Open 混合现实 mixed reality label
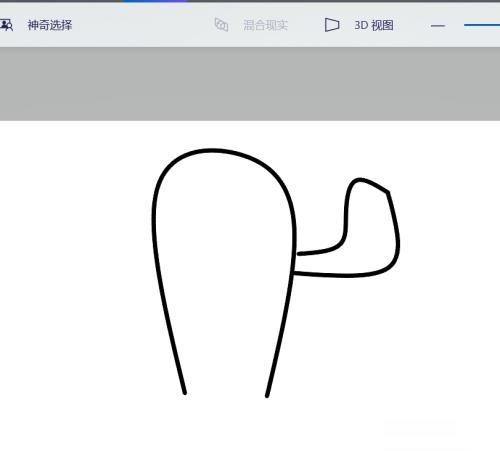 (265, 25)
